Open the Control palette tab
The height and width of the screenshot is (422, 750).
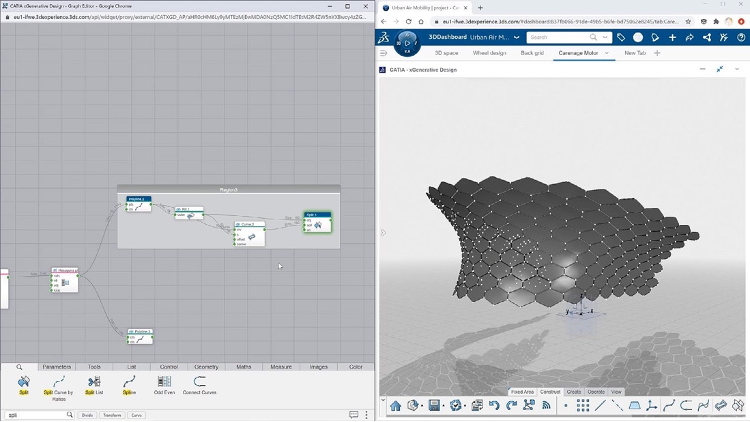(169, 367)
